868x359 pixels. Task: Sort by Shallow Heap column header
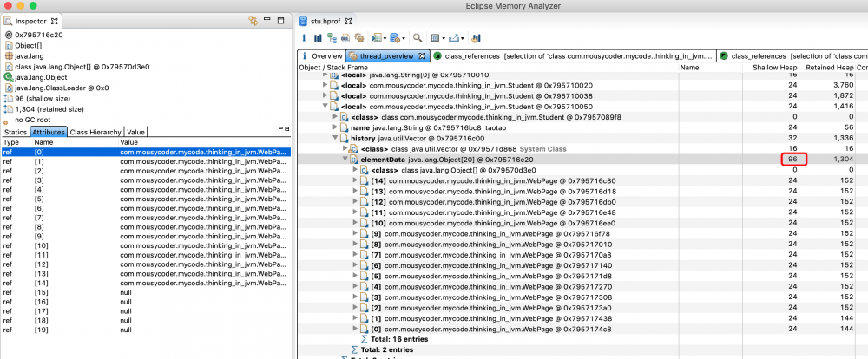777,67
